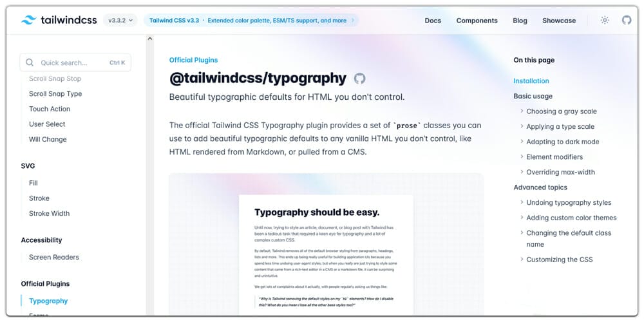
Task: Open Will Change sidebar entry
Action: point(48,139)
